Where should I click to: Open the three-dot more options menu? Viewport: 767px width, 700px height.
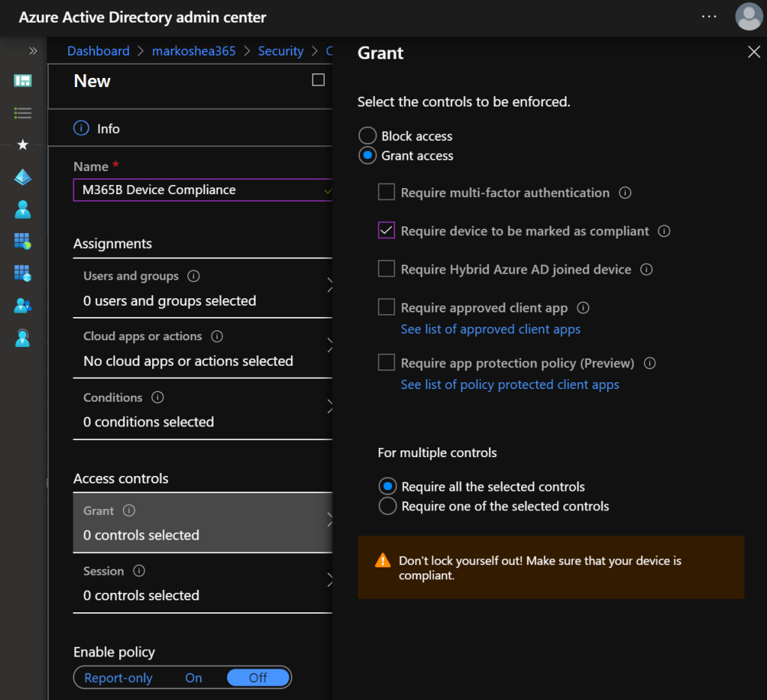(709, 16)
